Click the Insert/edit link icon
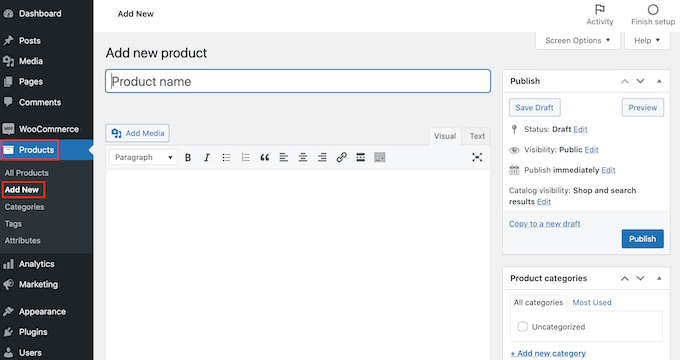The width and height of the screenshot is (680, 360). click(x=341, y=157)
